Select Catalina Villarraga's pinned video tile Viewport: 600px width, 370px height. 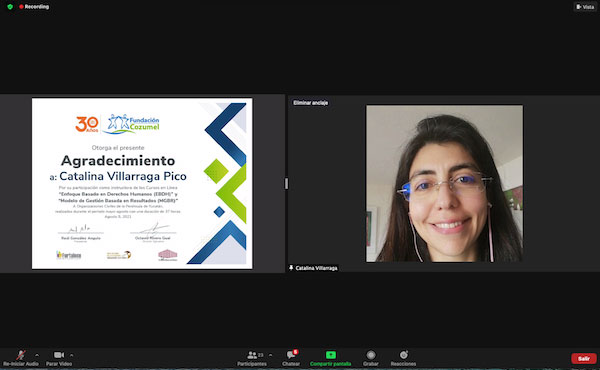pyautogui.click(x=444, y=184)
